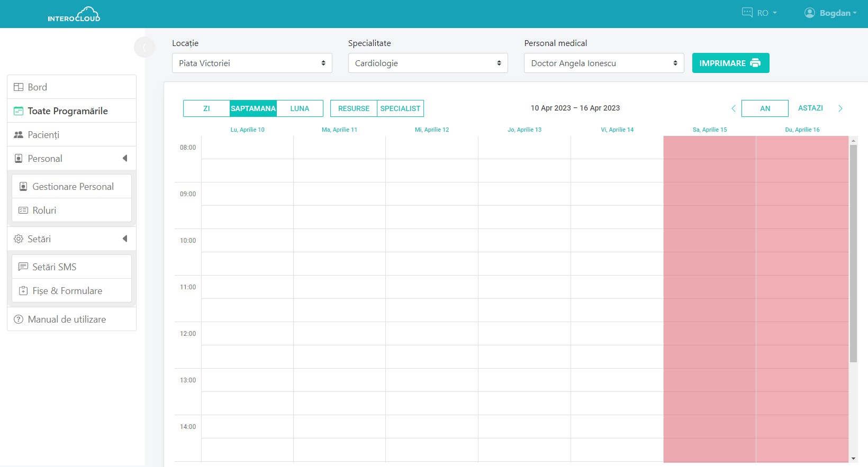Collapse the sidebar with the round arrow button
The width and height of the screenshot is (868, 467).
coord(144,47)
